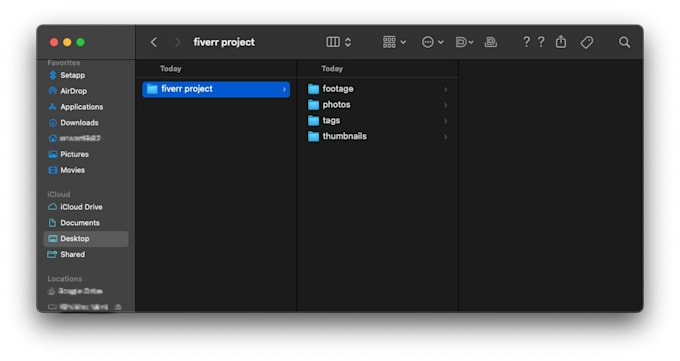The height and width of the screenshot is (361, 680).
Task: Open Applications in the sidebar
Action: [x=86, y=107]
